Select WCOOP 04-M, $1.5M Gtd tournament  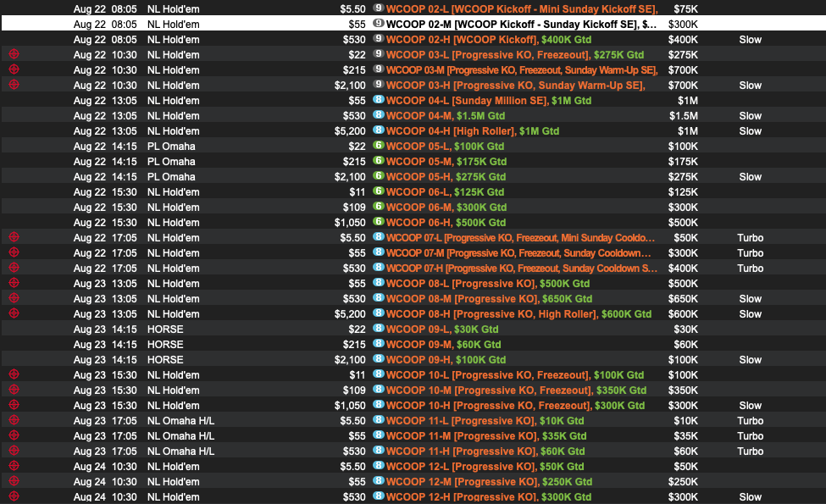tap(446, 116)
